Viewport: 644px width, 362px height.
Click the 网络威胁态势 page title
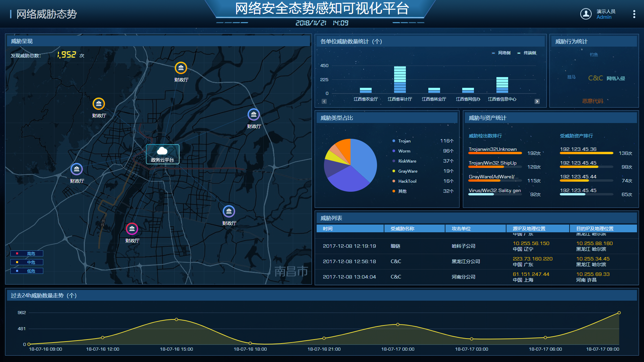(x=46, y=14)
